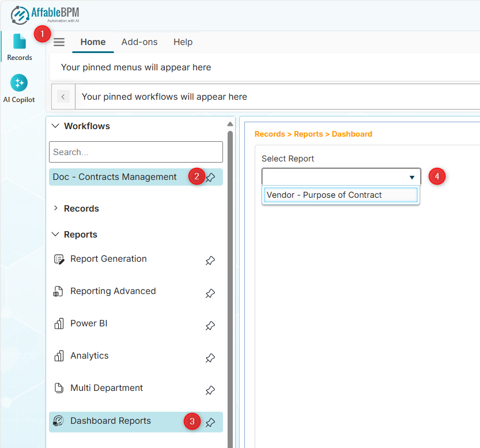Pin the Dashboard Reports workflow
480x448 pixels.
(210, 421)
